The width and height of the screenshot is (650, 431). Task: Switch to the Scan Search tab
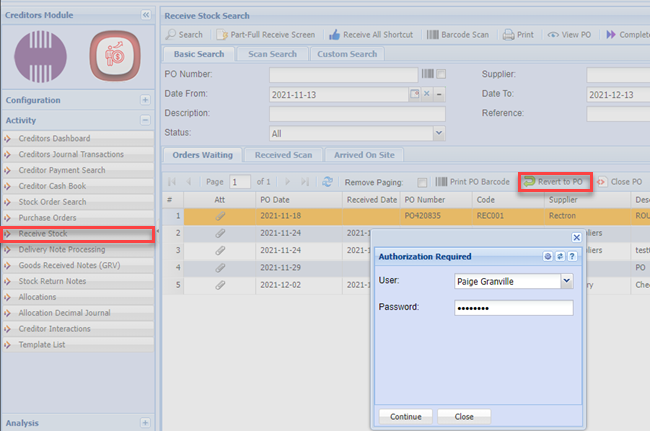(x=272, y=54)
